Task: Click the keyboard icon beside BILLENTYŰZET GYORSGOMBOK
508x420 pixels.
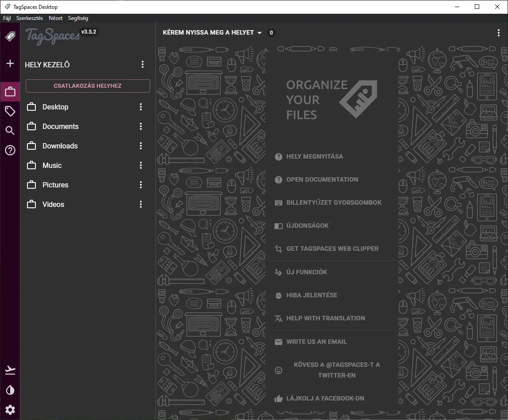Action: tap(278, 203)
